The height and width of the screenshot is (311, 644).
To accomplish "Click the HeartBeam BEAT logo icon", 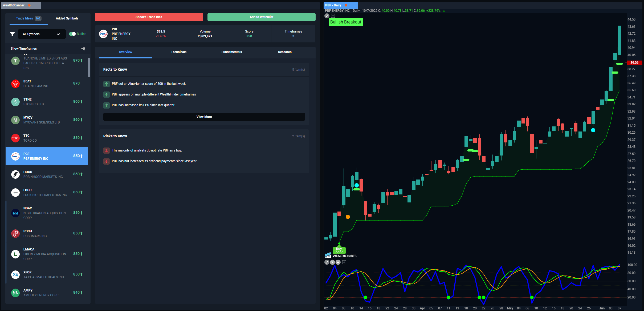I will [x=15, y=84].
